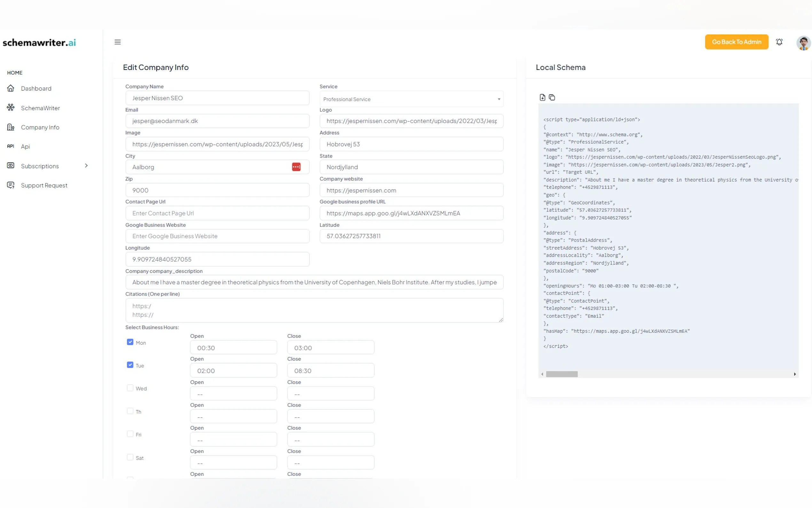Open the Service type dropdown
This screenshot has height=508, width=812.
point(411,99)
